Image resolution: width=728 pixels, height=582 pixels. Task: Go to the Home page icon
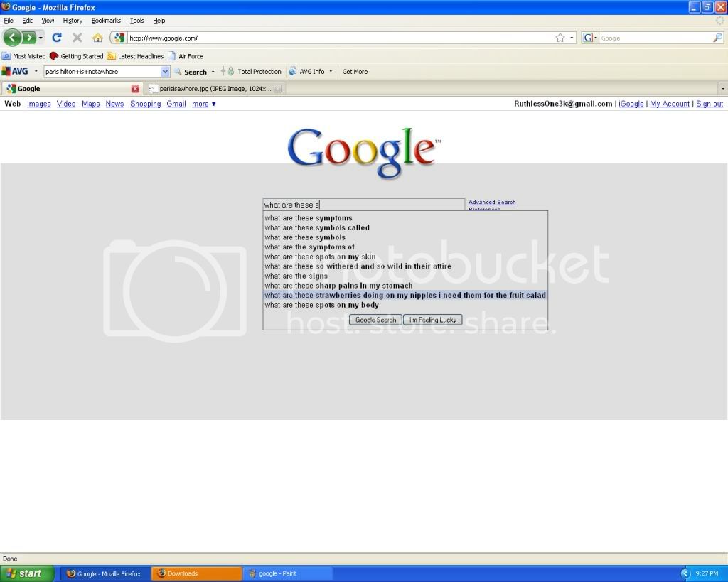pos(97,38)
